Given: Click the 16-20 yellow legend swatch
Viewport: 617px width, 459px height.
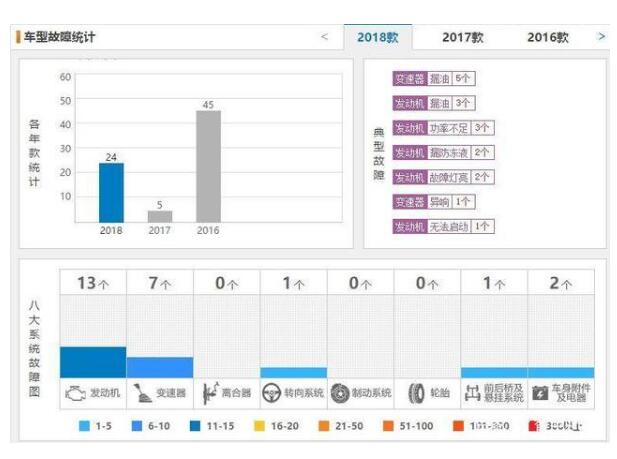Looking at the screenshot, I should pyautogui.click(x=259, y=426).
